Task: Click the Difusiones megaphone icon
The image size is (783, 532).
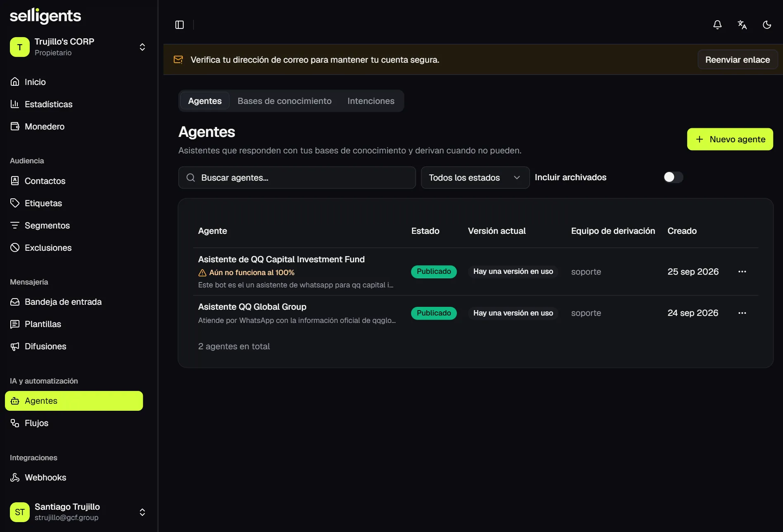Action: pos(15,346)
